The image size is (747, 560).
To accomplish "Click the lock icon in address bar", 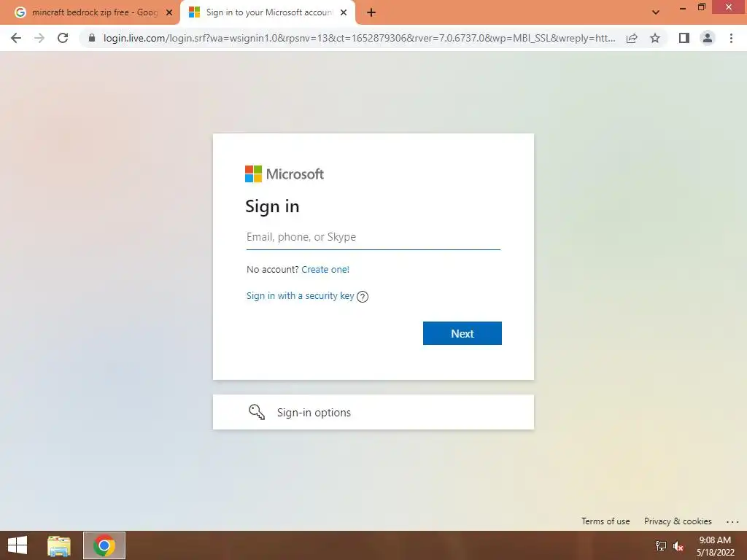I will click(92, 38).
